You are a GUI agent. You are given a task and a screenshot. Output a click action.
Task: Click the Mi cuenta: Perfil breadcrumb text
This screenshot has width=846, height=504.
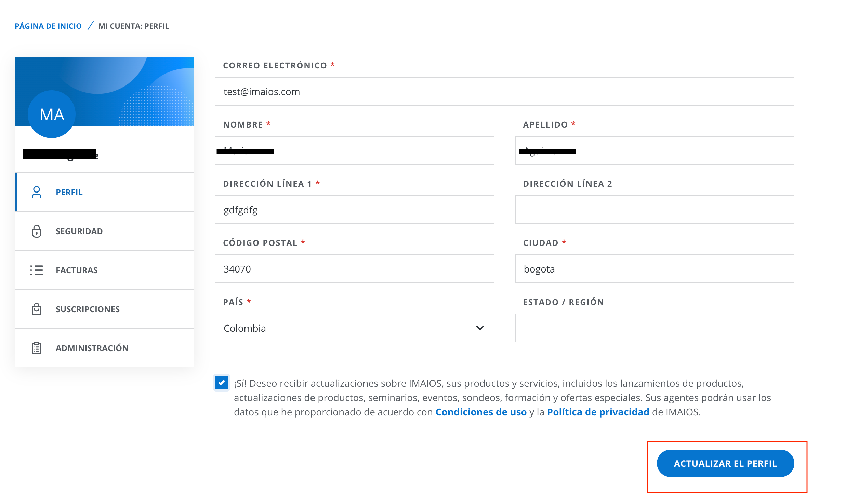[134, 26]
